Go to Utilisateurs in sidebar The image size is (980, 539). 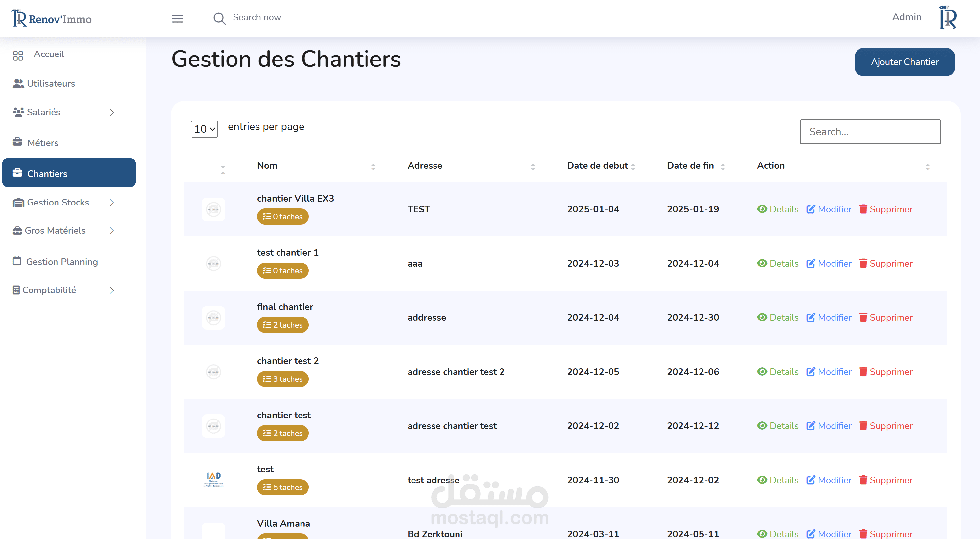point(51,83)
